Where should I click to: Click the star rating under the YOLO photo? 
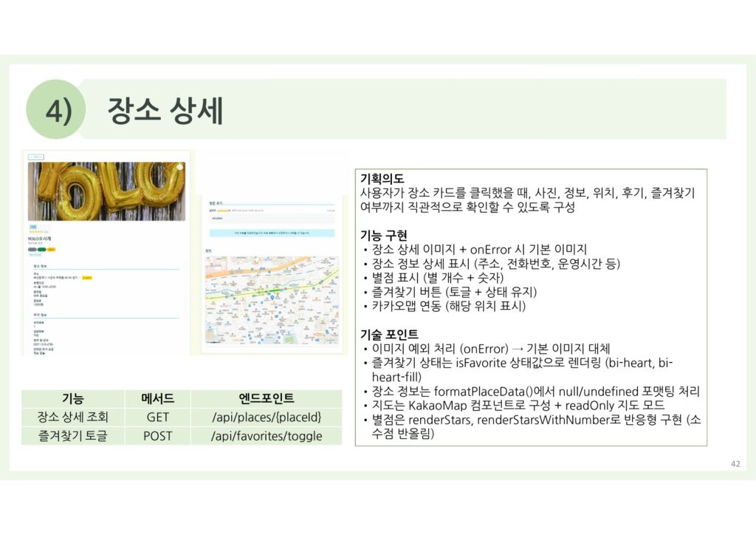pos(37,232)
